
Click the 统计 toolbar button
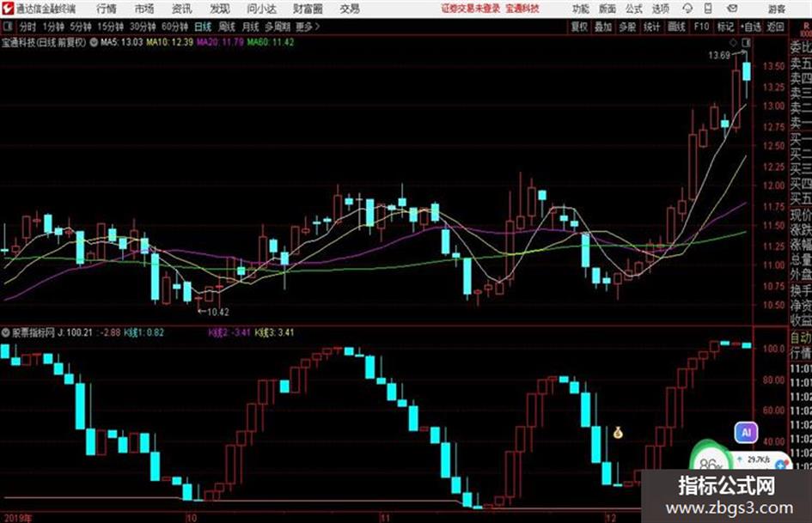pos(651,27)
